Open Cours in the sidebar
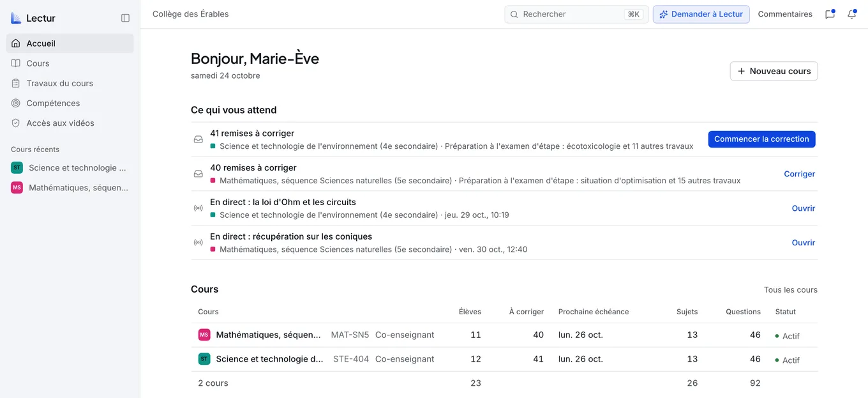Viewport: 868px width, 398px height. click(70, 63)
